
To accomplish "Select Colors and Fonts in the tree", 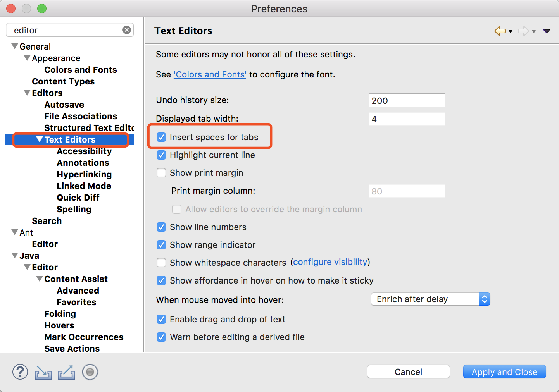I will point(81,70).
